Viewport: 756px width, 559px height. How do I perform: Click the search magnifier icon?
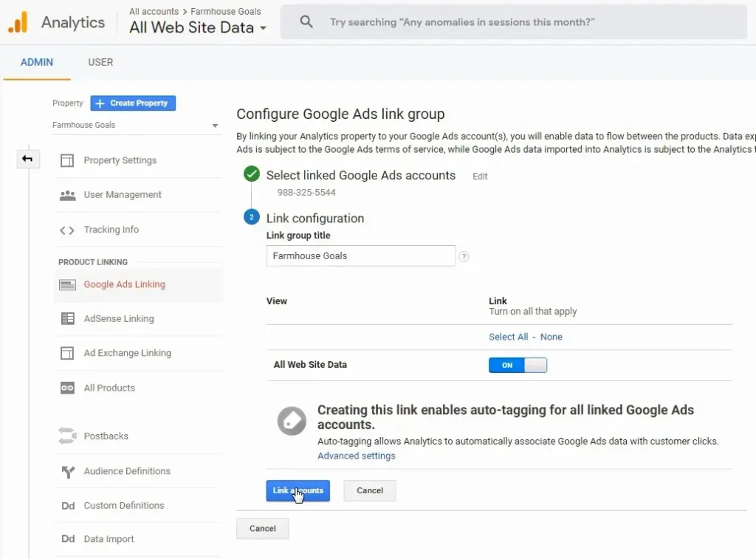pyautogui.click(x=306, y=21)
